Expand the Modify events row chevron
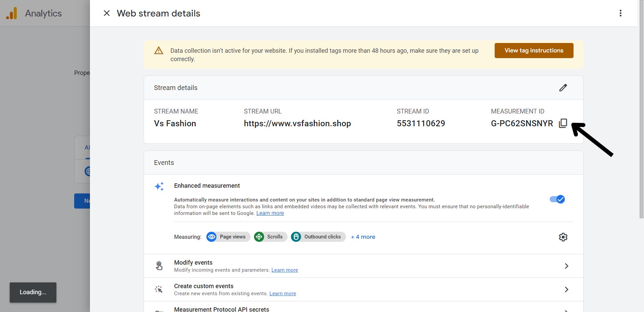The width and height of the screenshot is (644, 312). tap(566, 266)
